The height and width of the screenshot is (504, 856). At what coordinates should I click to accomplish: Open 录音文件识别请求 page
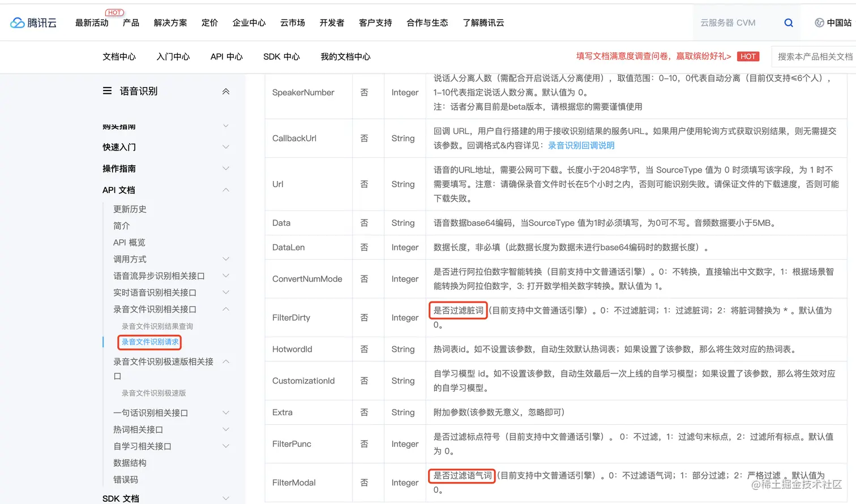coord(150,342)
